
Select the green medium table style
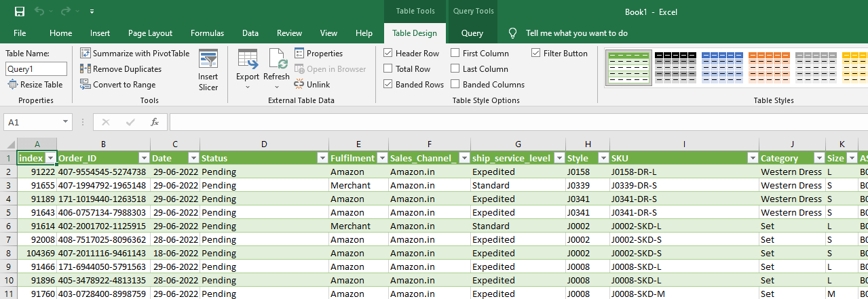628,68
